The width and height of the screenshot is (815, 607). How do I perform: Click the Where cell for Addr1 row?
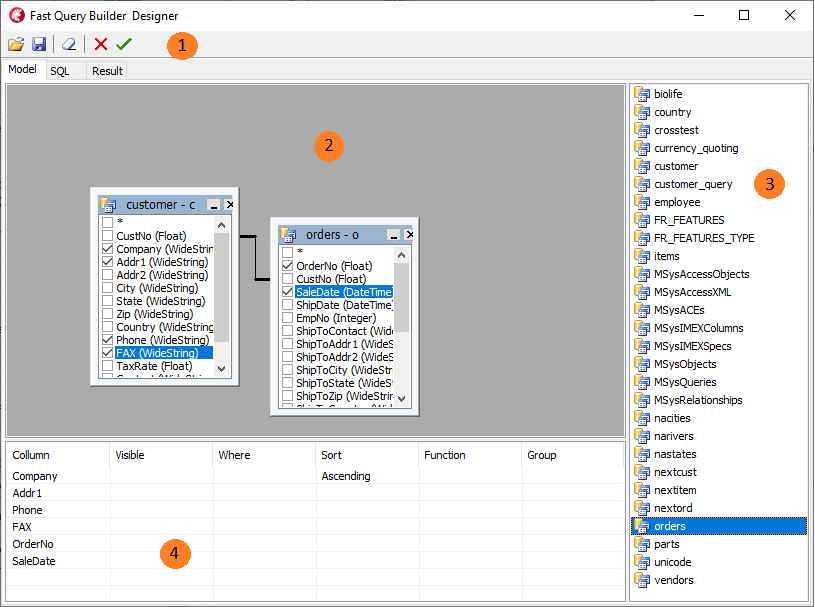coord(264,494)
